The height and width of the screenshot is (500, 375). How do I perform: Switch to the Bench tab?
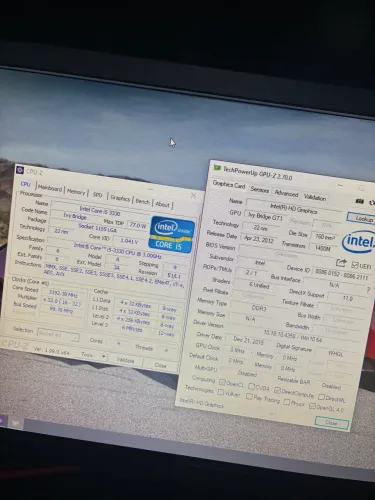click(x=142, y=201)
